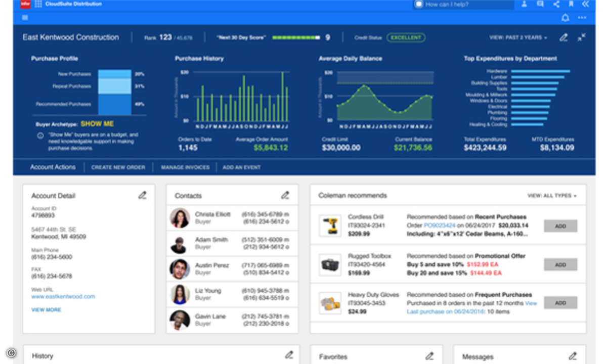
Task: Add the Heavy Duty Gloves recommendation
Action: click(x=560, y=303)
